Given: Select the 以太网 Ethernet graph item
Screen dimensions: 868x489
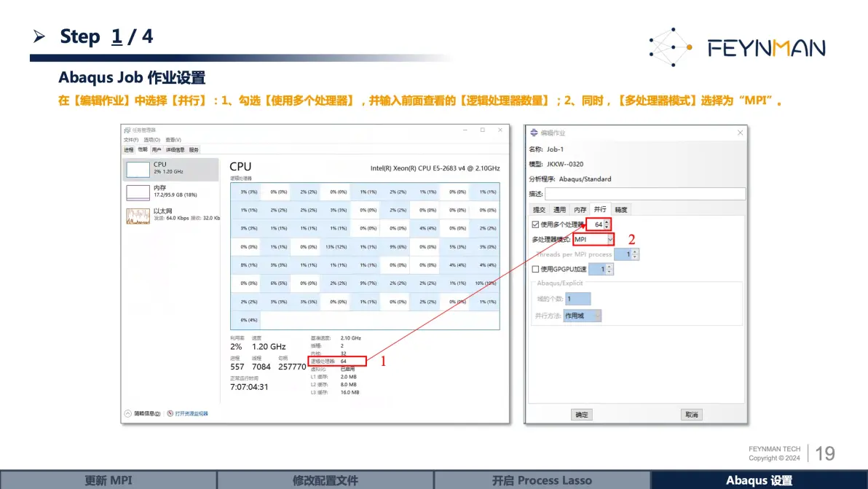Looking at the screenshot, I should tap(170, 215).
